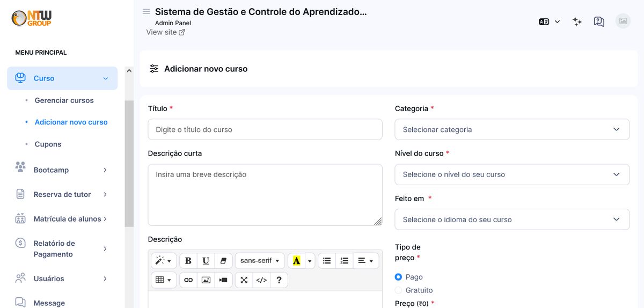This screenshot has height=308, width=644.
Task: Click the AI sparkle icon in header
Action: [x=577, y=21]
